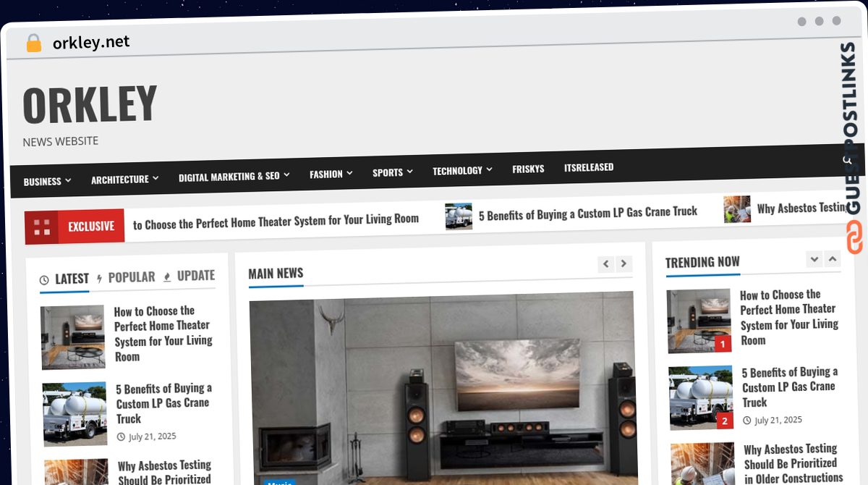Click the previous arrow in Main News
Viewport: 868px width, 485px height.
606,264
